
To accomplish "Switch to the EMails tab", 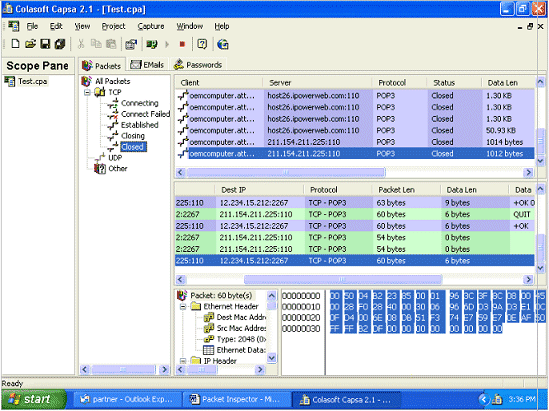I will click(147, 65).
